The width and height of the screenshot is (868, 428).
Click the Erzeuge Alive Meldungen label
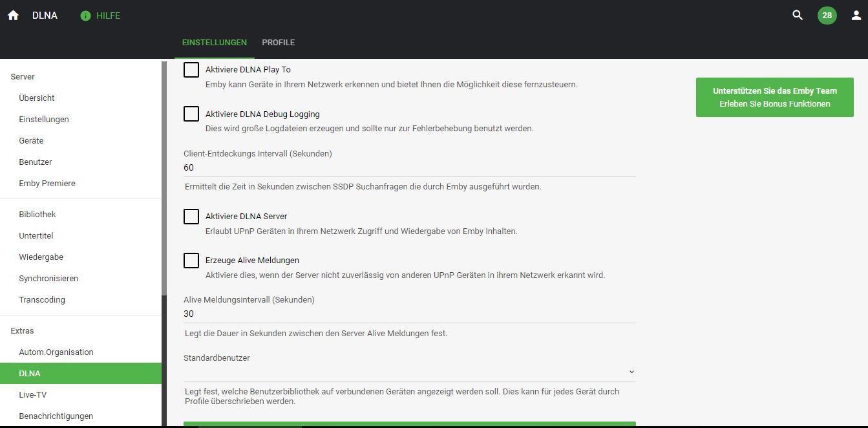[252, 261]
